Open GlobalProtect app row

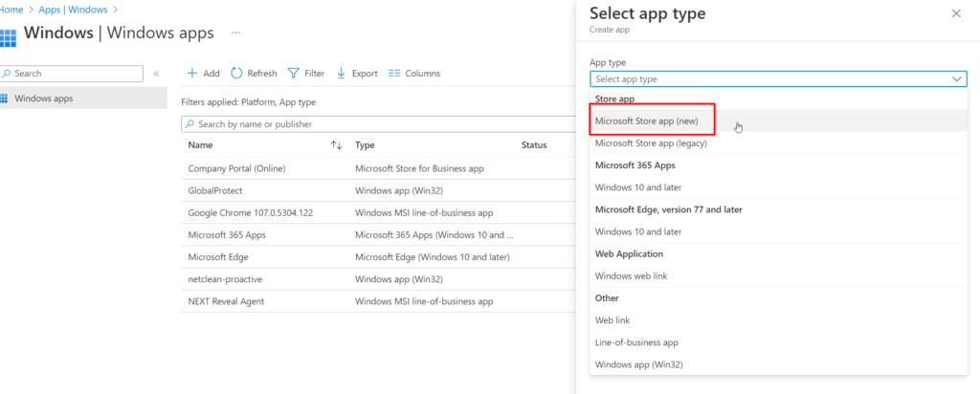[215, 190]
